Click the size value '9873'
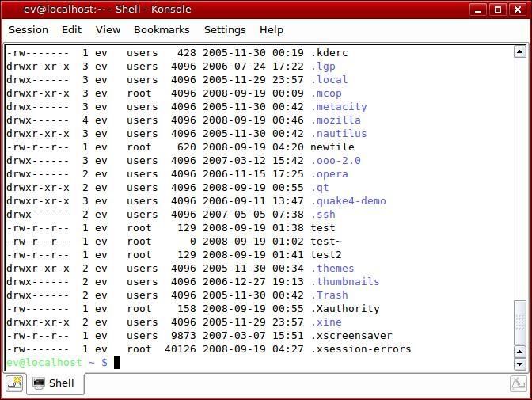This screenshot has width=532, height=400. click(x=184, y=336)
